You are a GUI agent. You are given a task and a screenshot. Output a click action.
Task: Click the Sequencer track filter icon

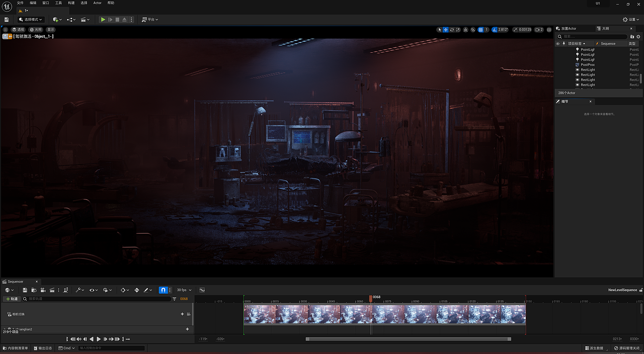pyautogui.click(x=175, y=299)
